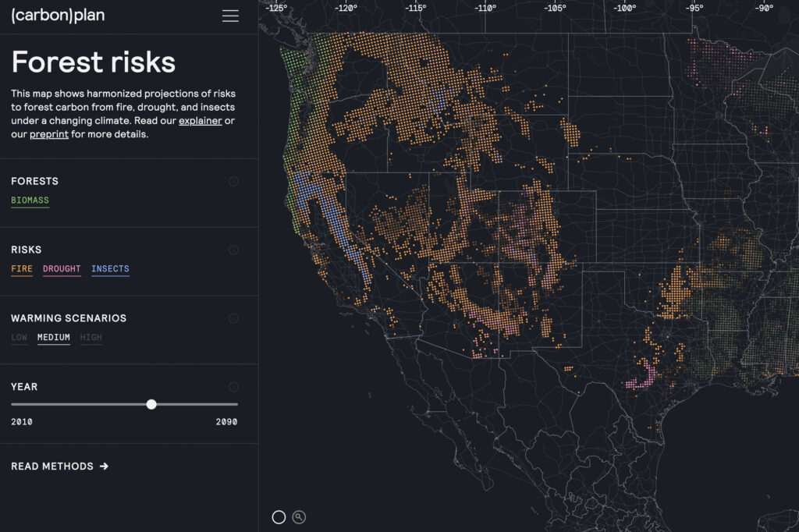Screen dimensions: 799x532
Task: Open the info icon beside WARMING SCENARIOS
Action: click(x=233, y=318)
